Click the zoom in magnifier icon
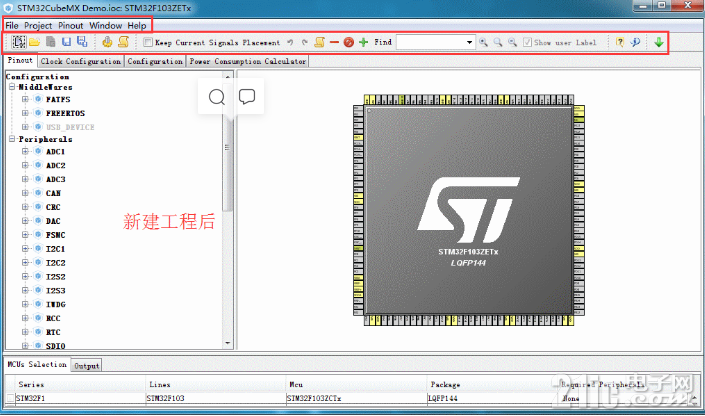Screen dimensions: 705x416 point(483,42)
